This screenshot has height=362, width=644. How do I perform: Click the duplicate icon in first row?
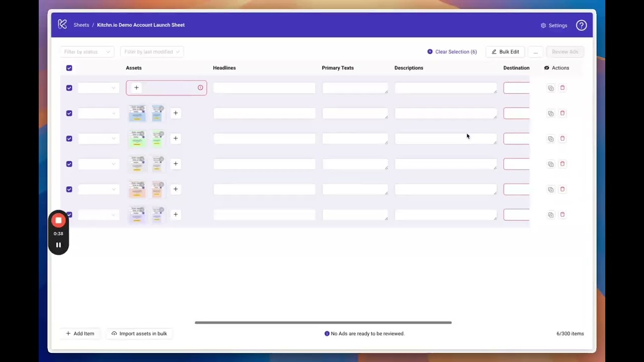click(551, 88)
